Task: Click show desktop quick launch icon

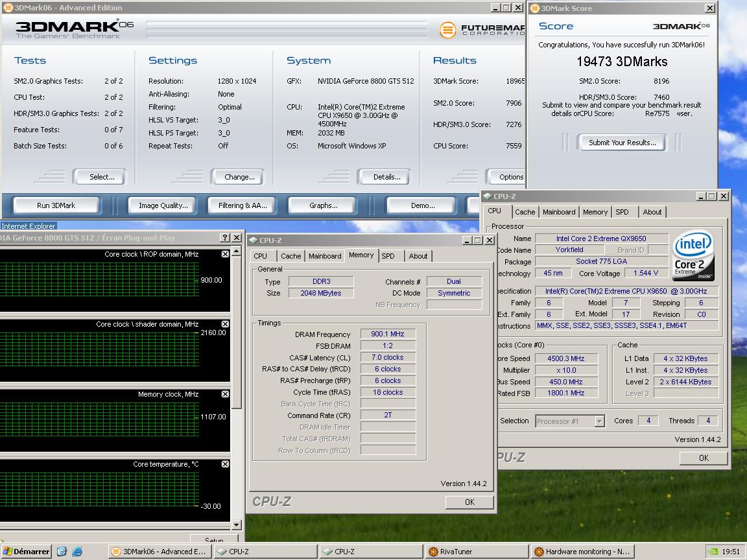Action: pos(62,552)
